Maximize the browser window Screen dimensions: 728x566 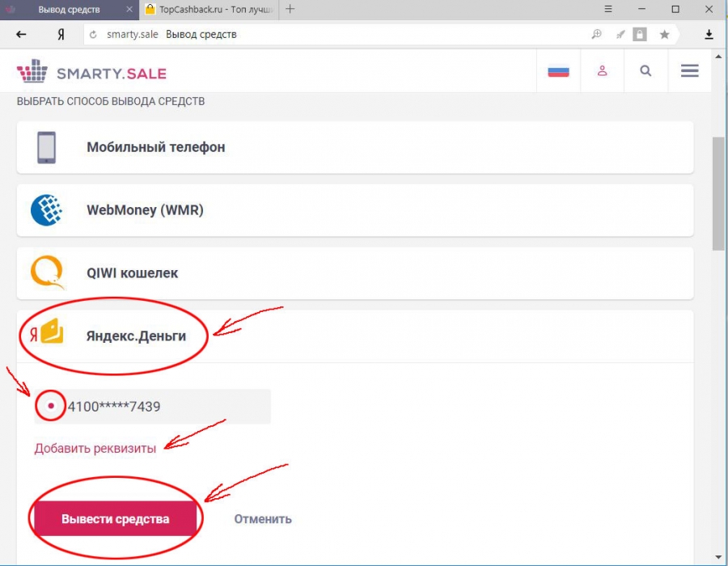point(675,9)
